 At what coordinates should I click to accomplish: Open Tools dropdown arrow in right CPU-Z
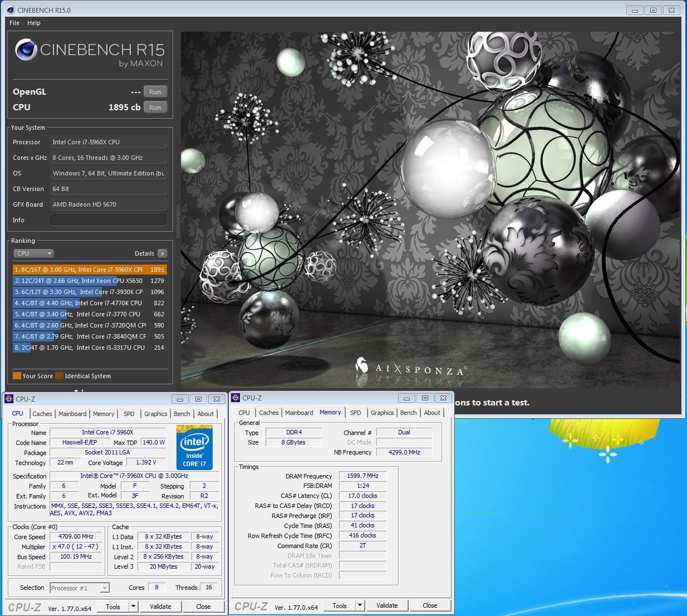pos(360,605)
